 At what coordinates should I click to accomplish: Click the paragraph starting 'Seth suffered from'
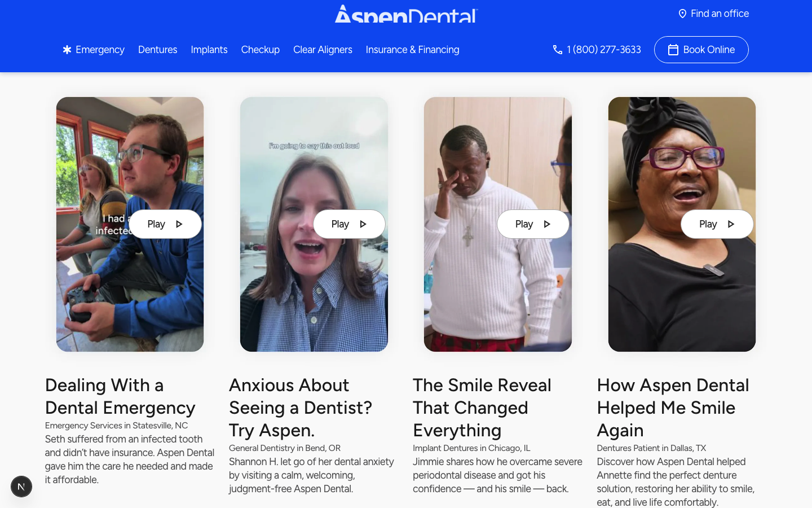pyautogui.click(x=130, y=459)
